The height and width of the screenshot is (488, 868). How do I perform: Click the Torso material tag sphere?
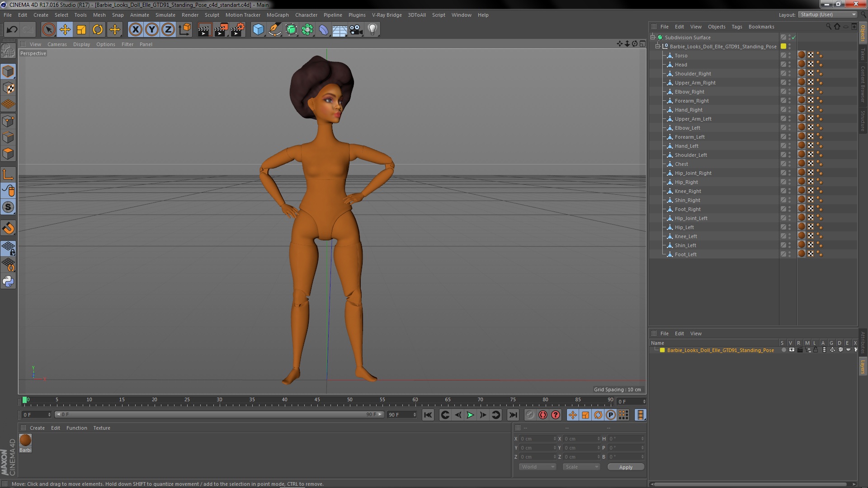802,55
